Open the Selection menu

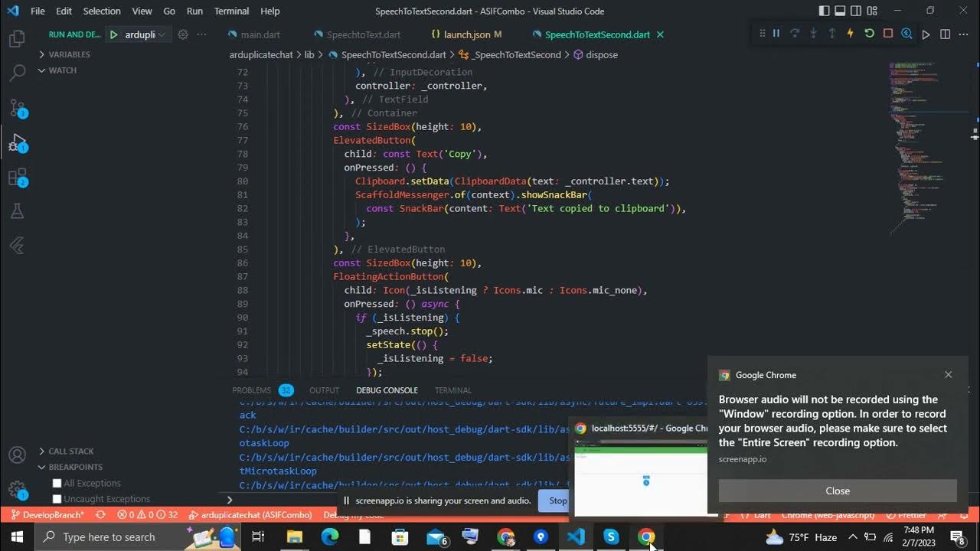pyautogui.click(x=102, y=11)
